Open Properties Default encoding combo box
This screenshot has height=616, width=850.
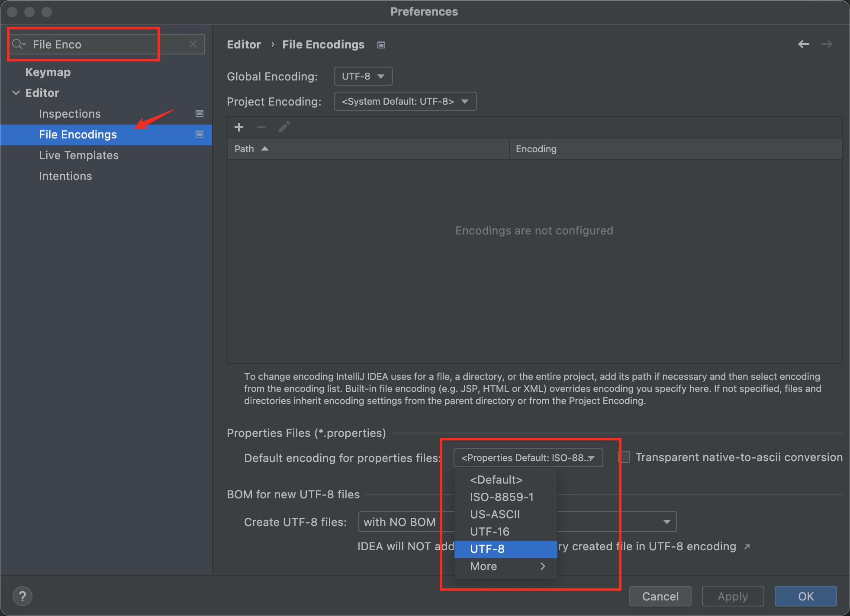pyautogui.click(x=528, y=458)
